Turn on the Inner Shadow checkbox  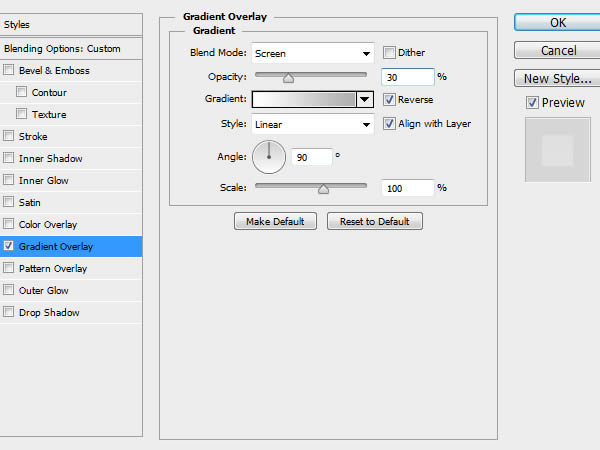pyautogui.click(x=8, y=158)
